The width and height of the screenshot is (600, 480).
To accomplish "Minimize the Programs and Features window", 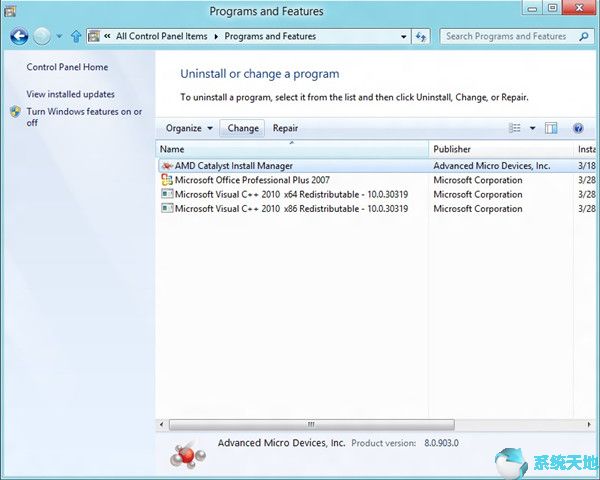I will [532, 8].
